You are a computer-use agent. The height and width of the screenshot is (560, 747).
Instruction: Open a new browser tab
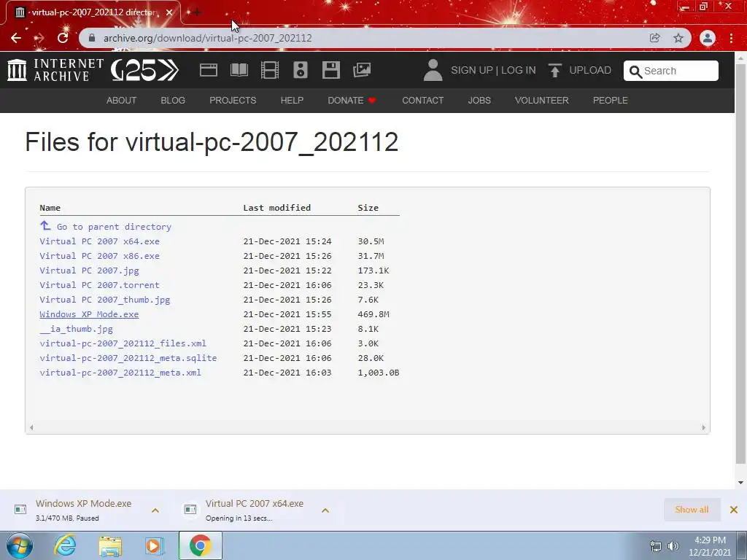tap(197, 12)
